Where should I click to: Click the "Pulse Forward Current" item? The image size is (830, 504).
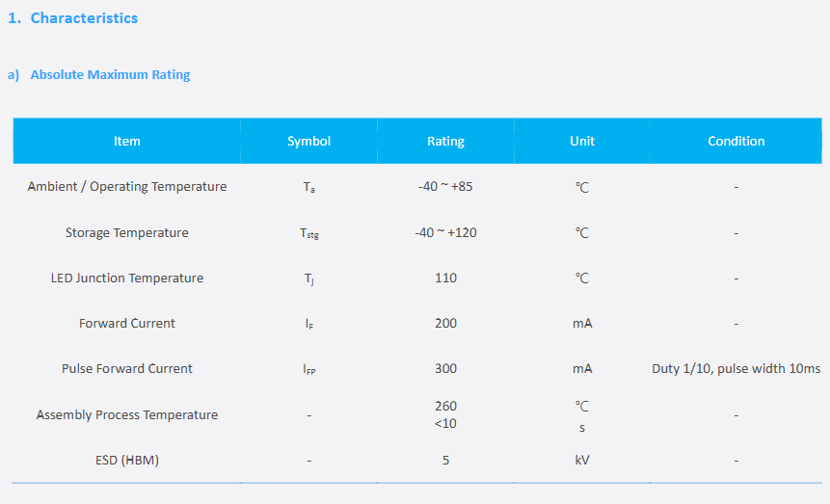[127, 369]
